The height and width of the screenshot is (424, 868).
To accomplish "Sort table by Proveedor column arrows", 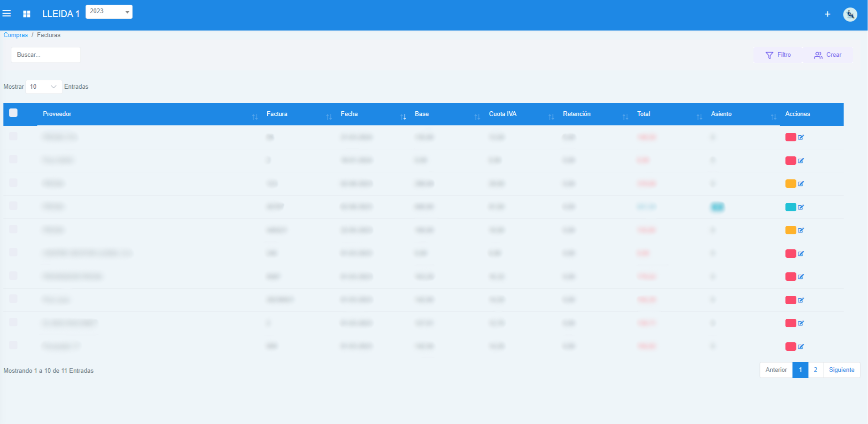I will click(x=255, y=117).
